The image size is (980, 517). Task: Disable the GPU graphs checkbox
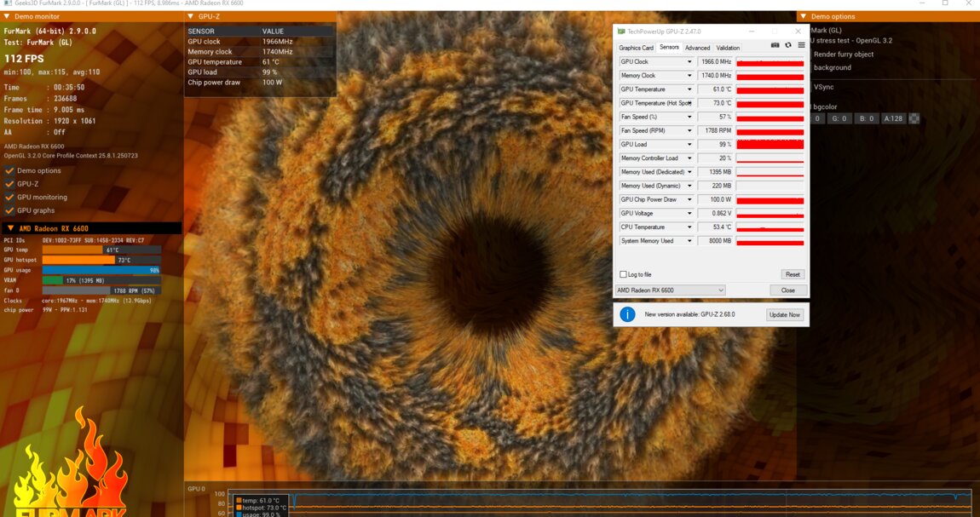(x=9, y=210)
